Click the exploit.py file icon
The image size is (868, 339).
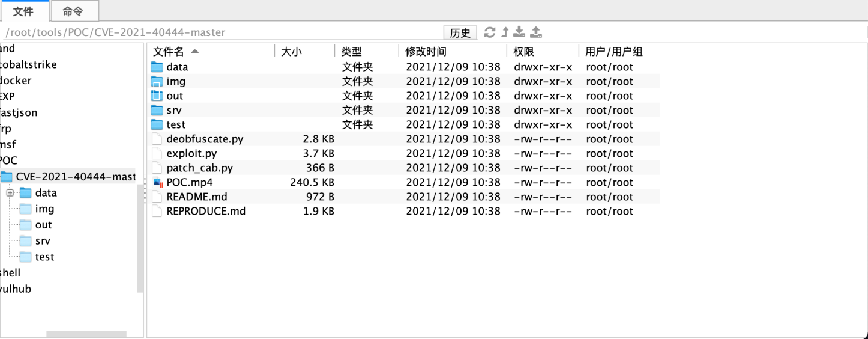click(x=157, y=153)
